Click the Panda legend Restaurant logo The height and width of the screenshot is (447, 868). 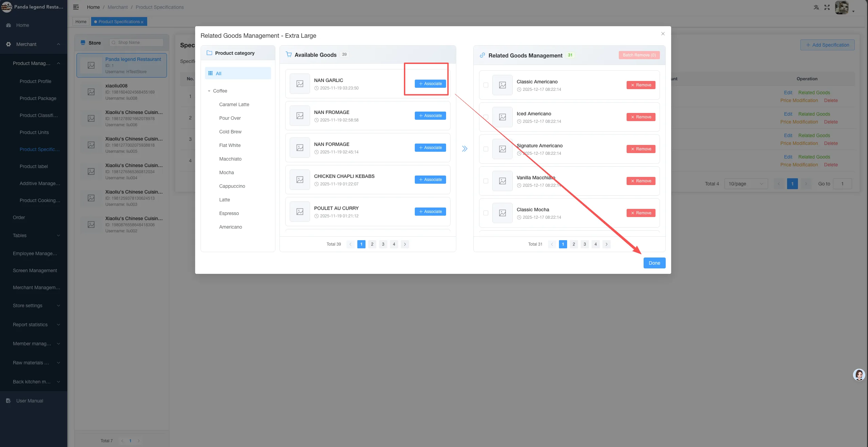click(x=7, y=7)
